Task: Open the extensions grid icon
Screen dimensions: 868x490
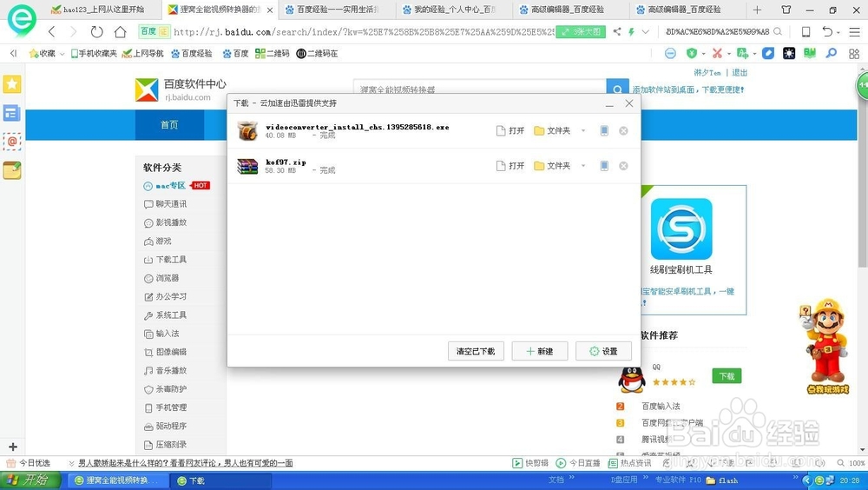Action: pos(854,54)
